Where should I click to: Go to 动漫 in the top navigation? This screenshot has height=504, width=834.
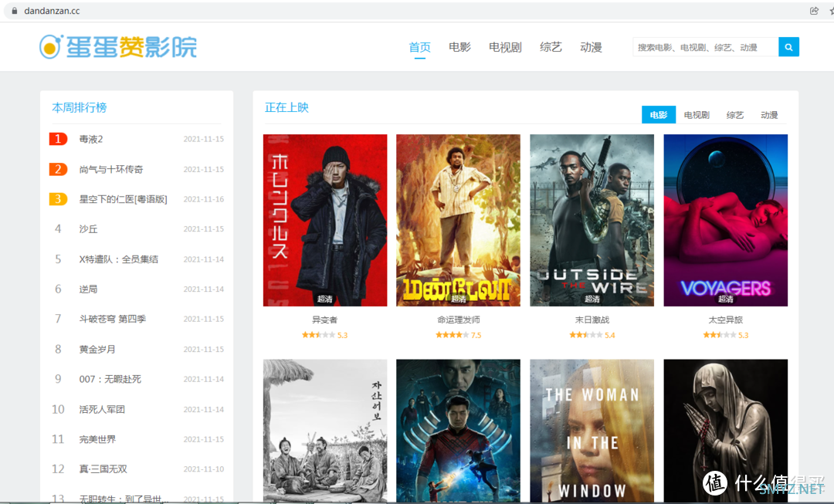click(591, 47)
